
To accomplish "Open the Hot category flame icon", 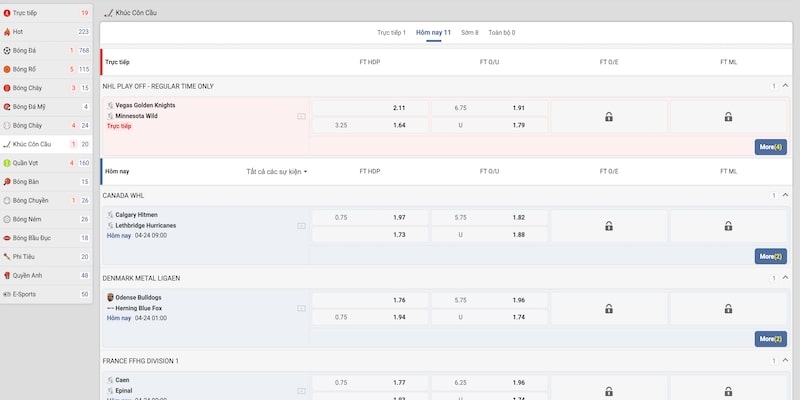I will (7, 32).
